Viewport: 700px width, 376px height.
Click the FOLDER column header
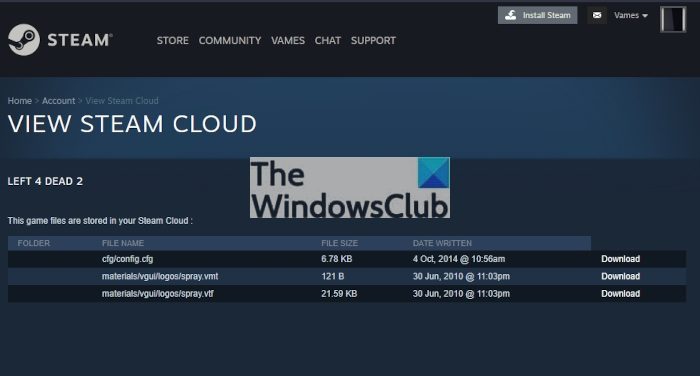34,243
